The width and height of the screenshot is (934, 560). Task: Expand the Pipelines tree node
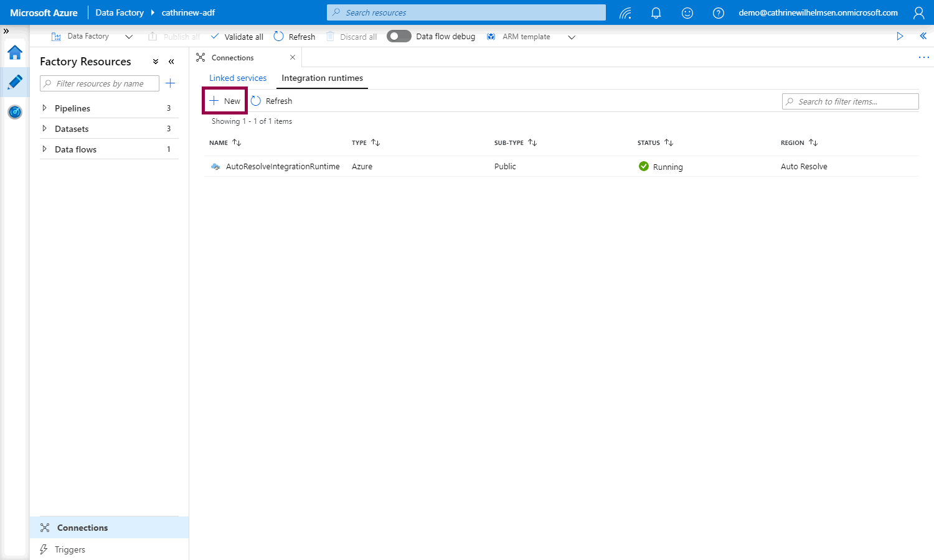click(x=44, y=108)
